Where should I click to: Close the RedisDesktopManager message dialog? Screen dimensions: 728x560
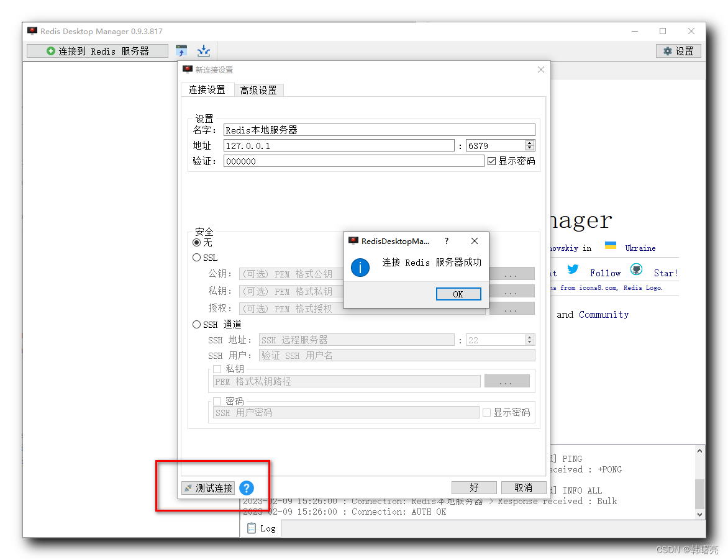pyautogui.click(x=474, y=241)
